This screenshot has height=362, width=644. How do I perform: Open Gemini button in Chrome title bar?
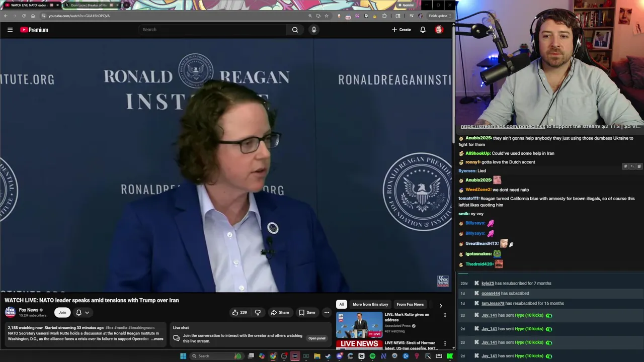click(x=406, y=5)
